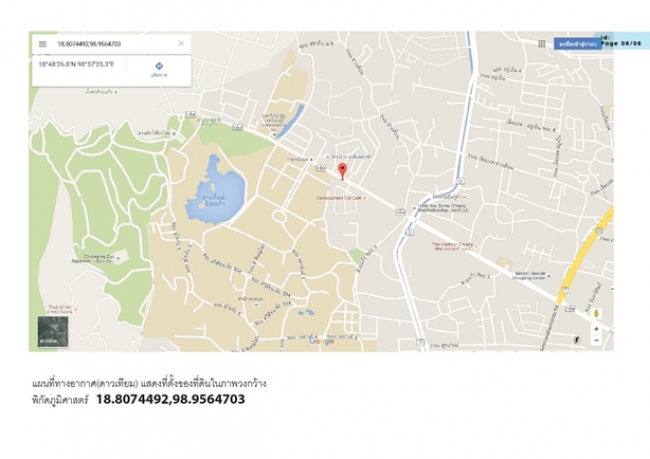Open directions using the blue diamond icon

point(159,66)
